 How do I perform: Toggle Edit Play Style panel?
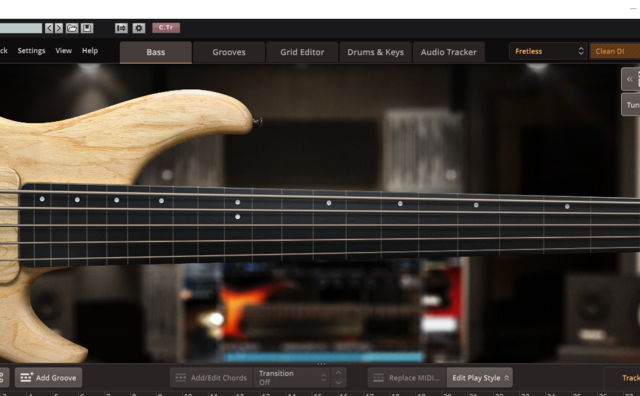coord(480,378)
